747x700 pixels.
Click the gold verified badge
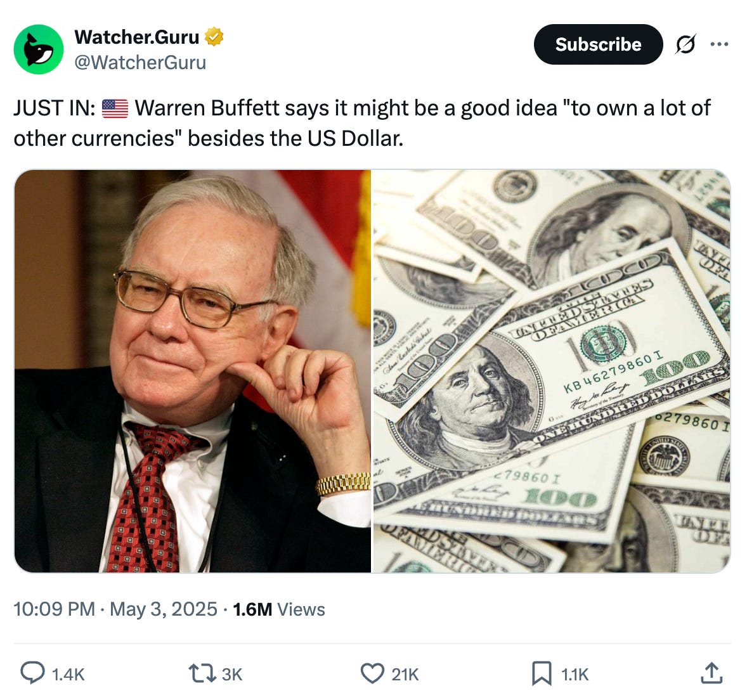click(x=214, y=37)
